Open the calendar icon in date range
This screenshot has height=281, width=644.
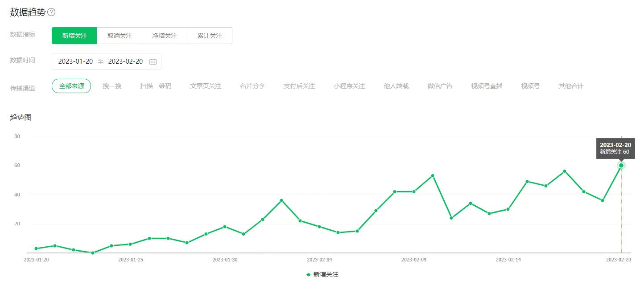(x=153, y=62)
